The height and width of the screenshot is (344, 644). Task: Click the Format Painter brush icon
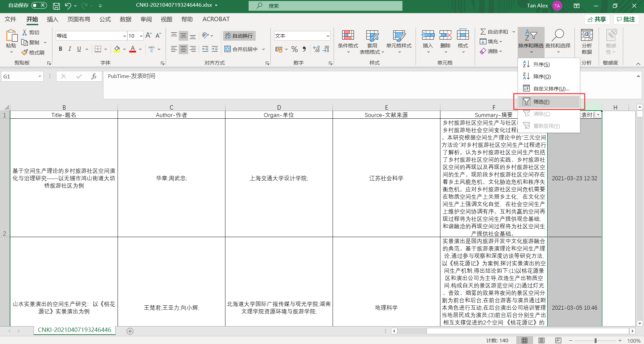pyautogui.click(x=25, y=52)
